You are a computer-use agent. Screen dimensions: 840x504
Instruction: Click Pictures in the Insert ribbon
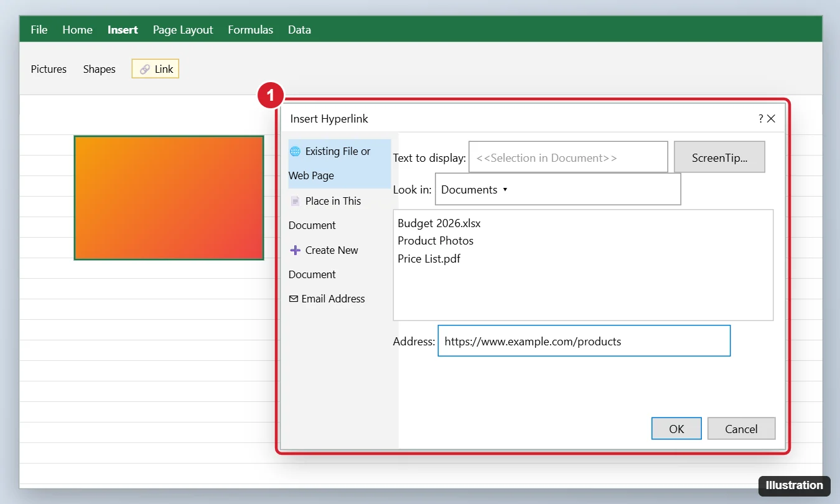pyautogui.click(x=49, y=69)
